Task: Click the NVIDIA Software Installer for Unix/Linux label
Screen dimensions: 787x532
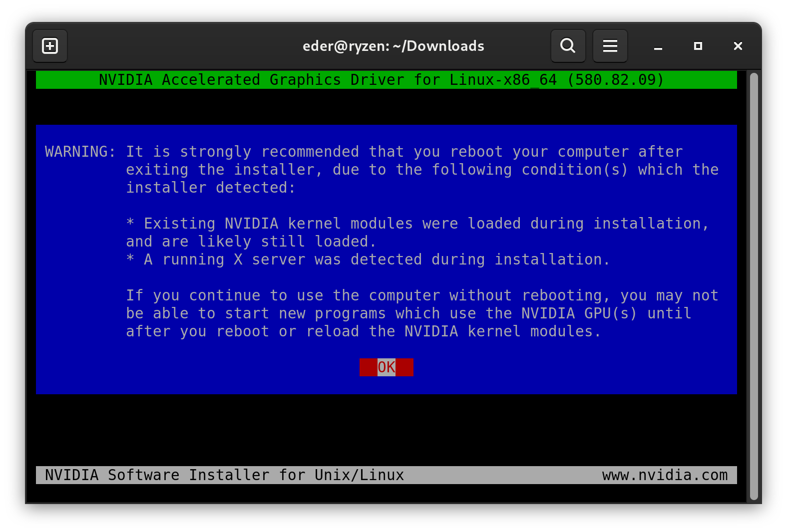Action: point(224,475)
